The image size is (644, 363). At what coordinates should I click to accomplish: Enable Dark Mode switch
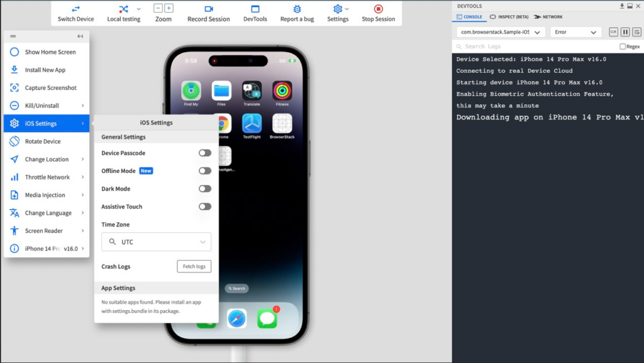[x=205, y=189]
